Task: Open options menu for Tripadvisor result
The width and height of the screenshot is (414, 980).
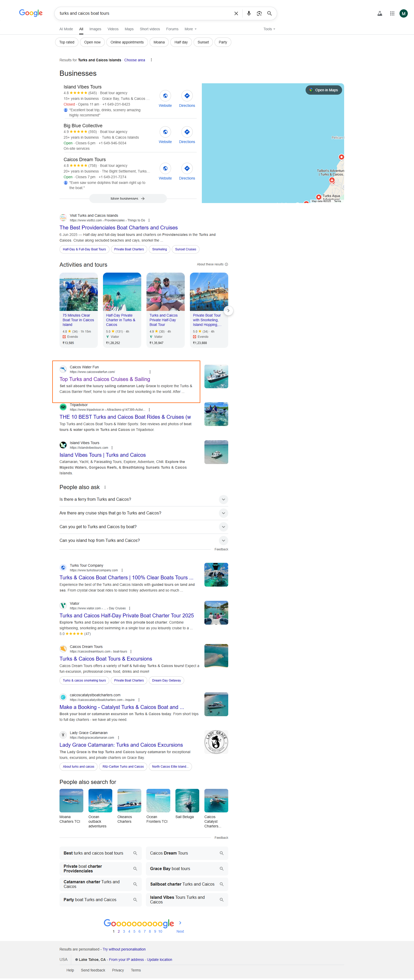Action: pos(149,410)
